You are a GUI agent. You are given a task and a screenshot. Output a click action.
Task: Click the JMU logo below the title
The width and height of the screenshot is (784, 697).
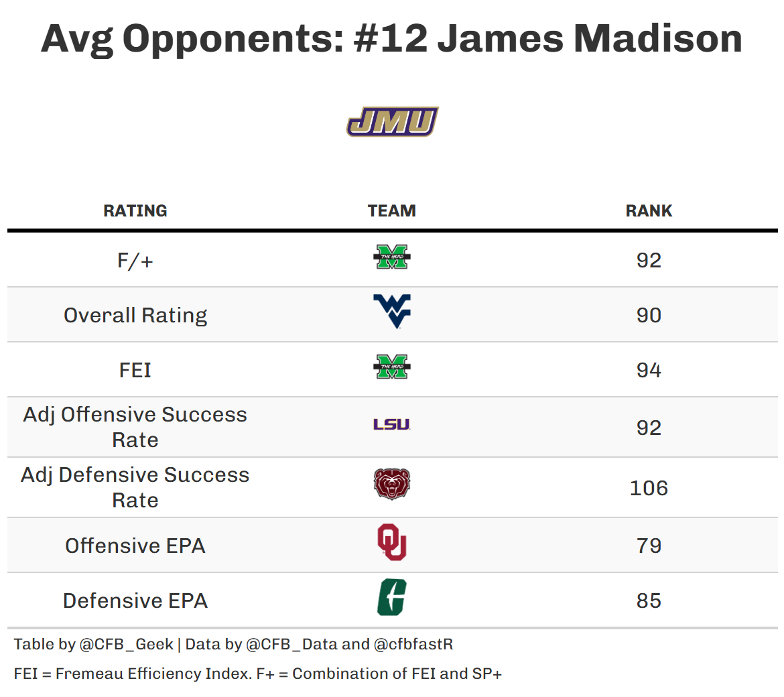point(392,122)
